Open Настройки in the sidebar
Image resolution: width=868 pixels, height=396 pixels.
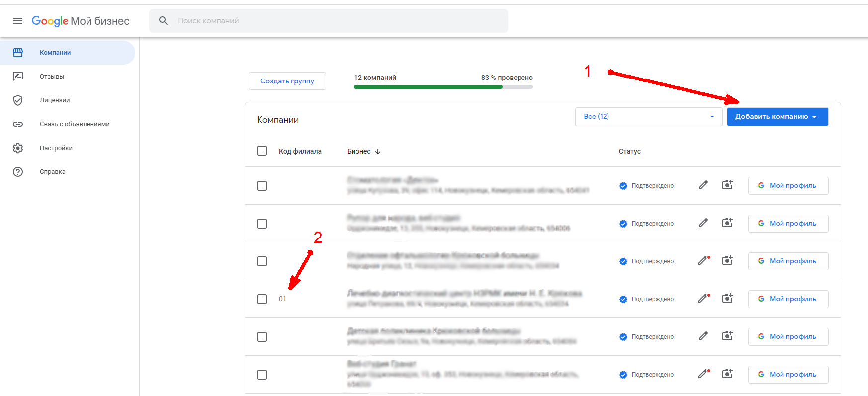pos(68,148)
